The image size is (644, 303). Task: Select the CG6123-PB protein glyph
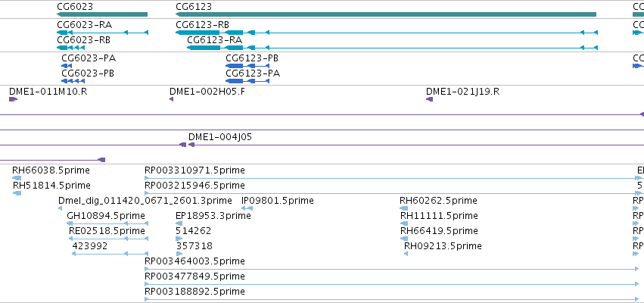247,66
